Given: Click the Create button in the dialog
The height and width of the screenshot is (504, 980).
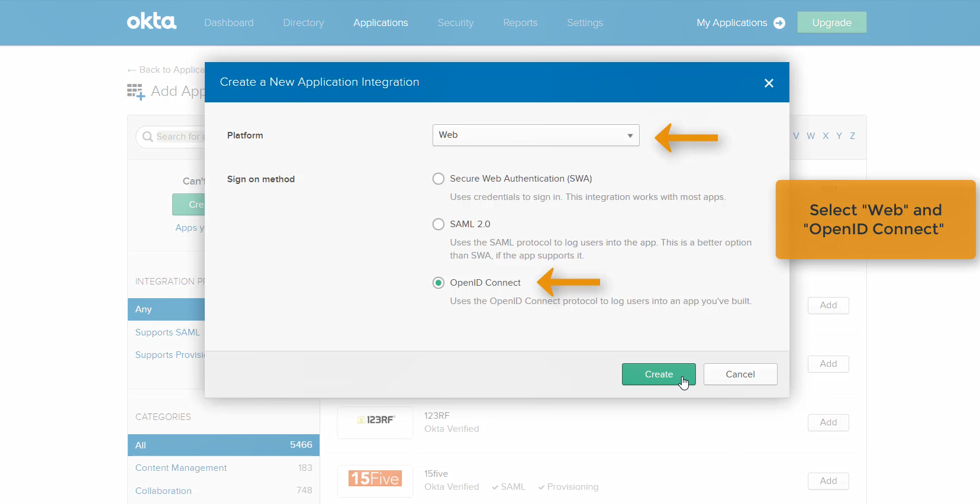Looking at the screenshot, I should click(659, 374).
